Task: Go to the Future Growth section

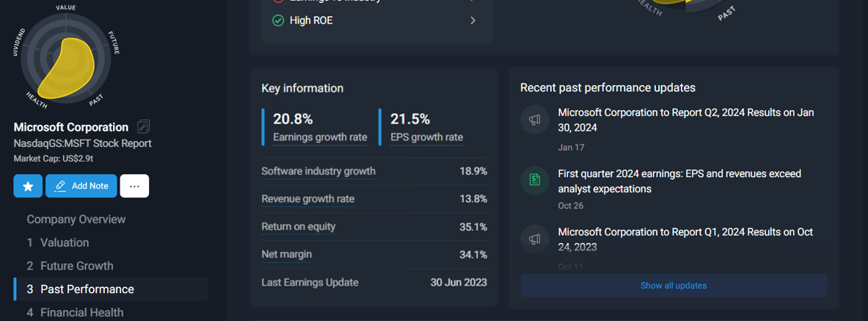Action: pyautogui.click(x=70, y=266)
